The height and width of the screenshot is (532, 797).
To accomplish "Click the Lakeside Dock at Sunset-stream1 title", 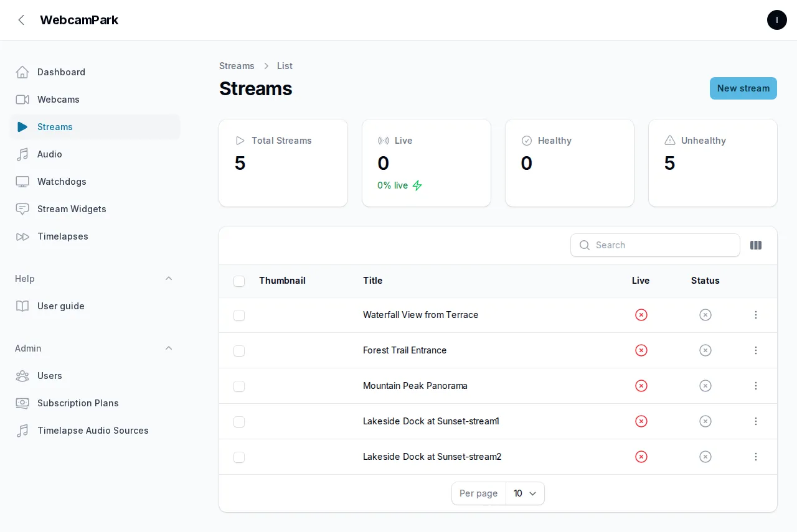I will pyautogui.click(x=431, y=421).
